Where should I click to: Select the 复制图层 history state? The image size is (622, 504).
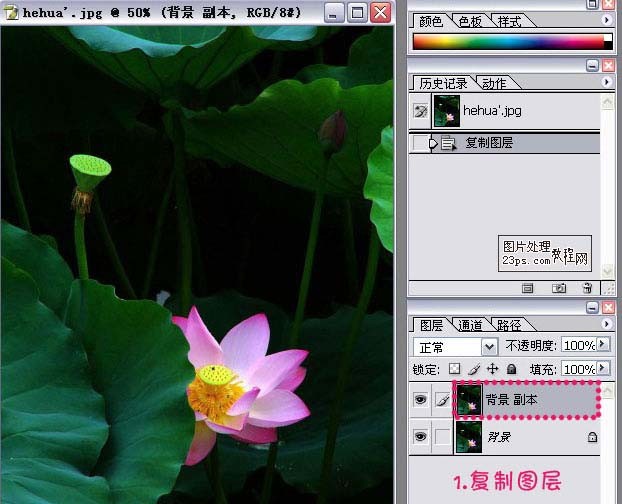[490, 143]
